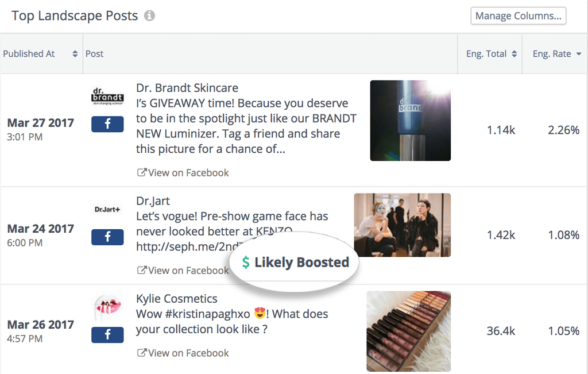Click the Dr.Jart+ brand logo
The width and height of the screenshot is (588, 374).
click(107, 210)
